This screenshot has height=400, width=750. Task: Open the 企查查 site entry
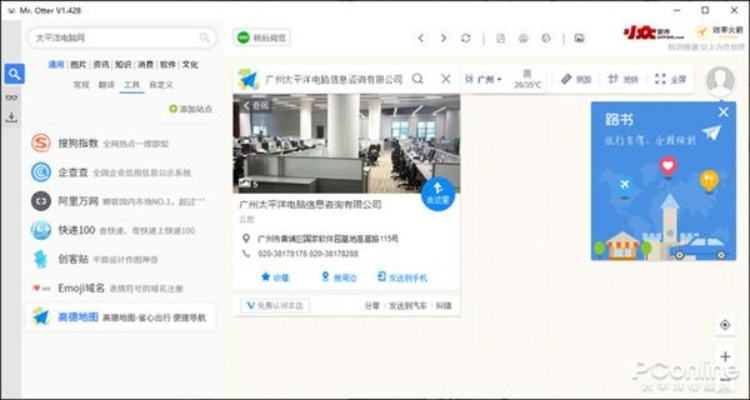point(121,172)
